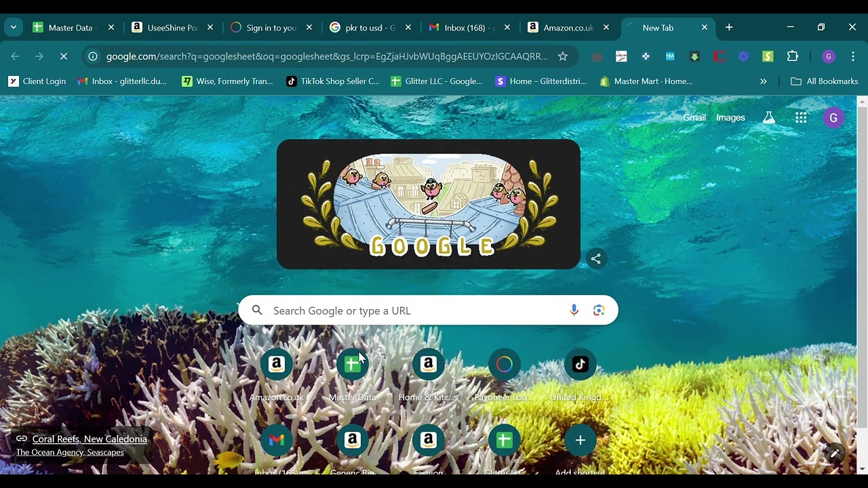
Task: Stop loading the page
Action: [64, 56]
